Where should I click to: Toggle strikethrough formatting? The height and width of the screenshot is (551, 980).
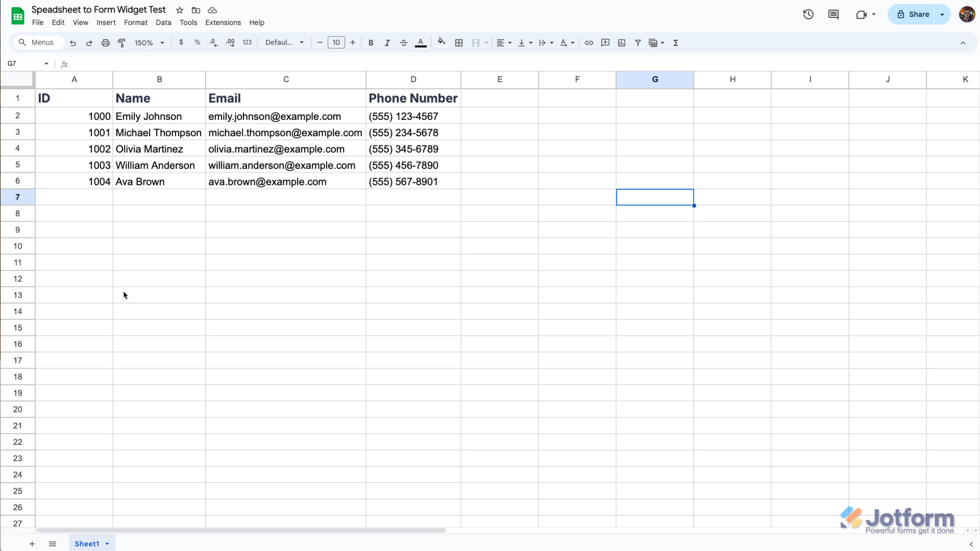403,43
